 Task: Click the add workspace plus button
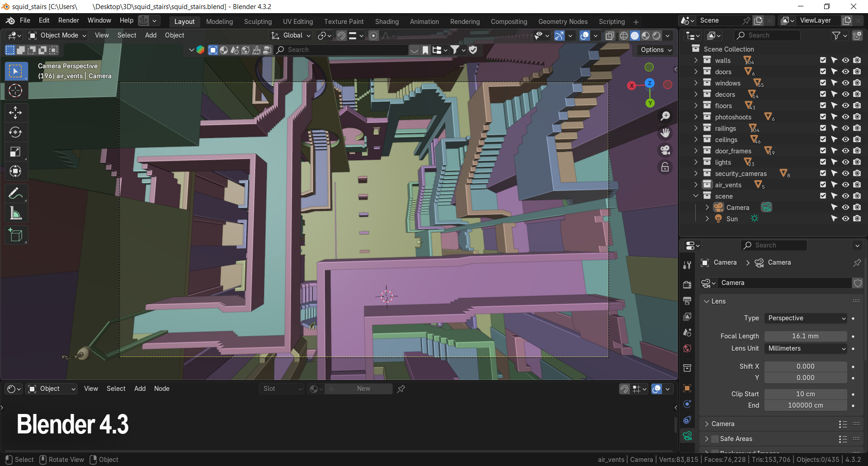tap(636, 22)
